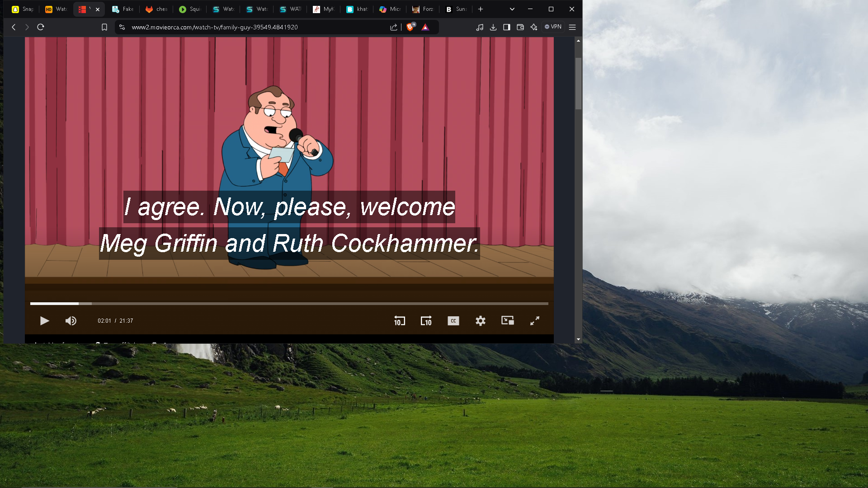This screenshot has width=868, height=488.
Task: Click the scrollbar down arrow
Action: point(578,339)
